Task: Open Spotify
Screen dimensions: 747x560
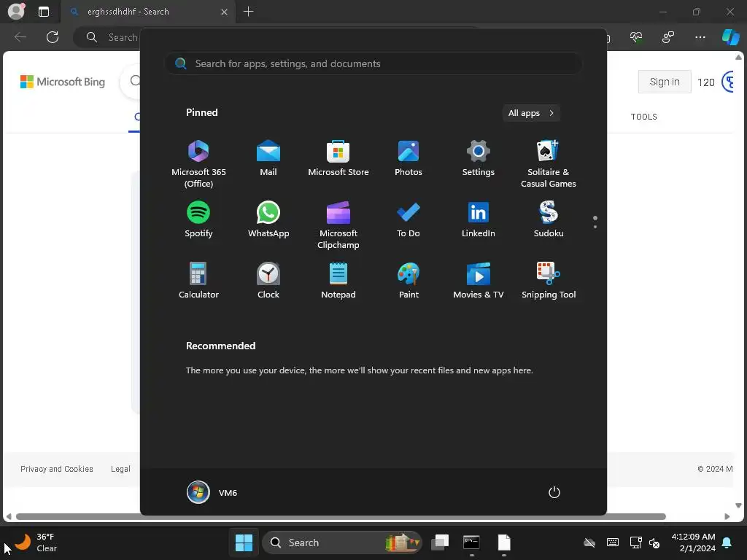Action: click(x=198, y=219)
